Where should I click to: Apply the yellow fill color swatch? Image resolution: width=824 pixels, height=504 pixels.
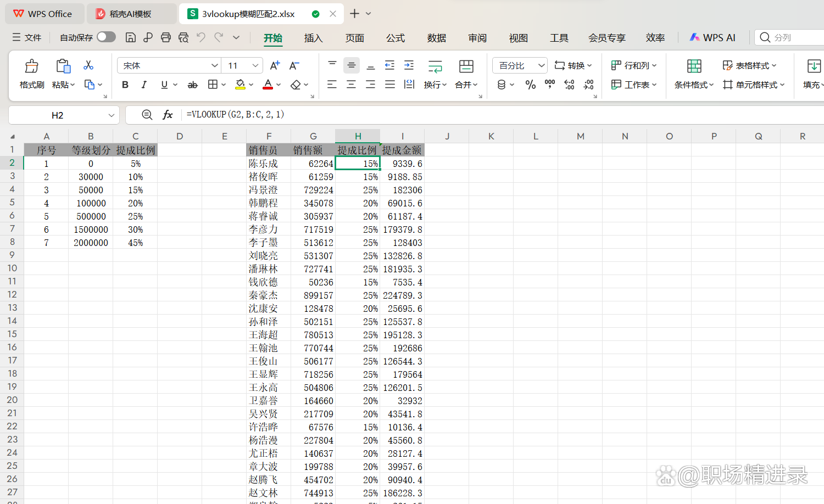(240, 85)
